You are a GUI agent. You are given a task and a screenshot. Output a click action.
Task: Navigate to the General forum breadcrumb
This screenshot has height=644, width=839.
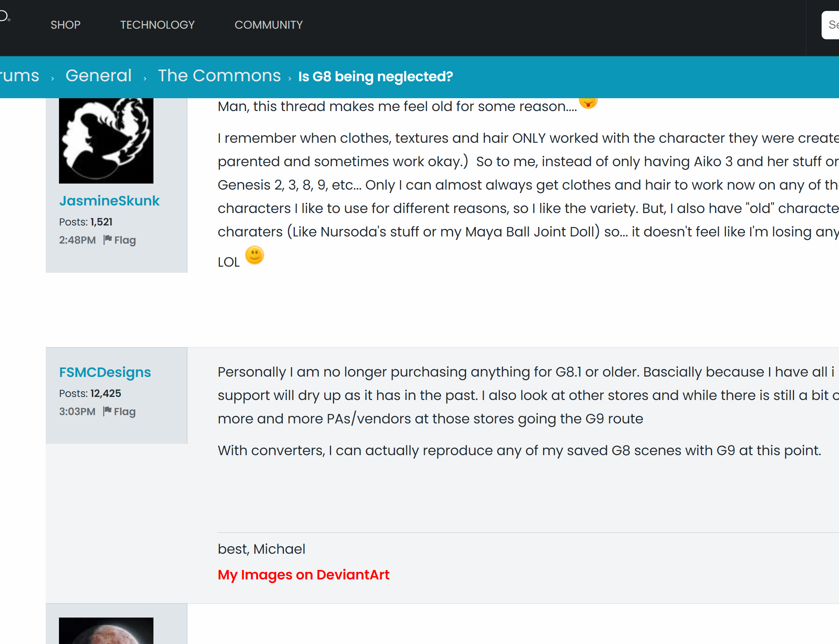[x=99, y=76]
